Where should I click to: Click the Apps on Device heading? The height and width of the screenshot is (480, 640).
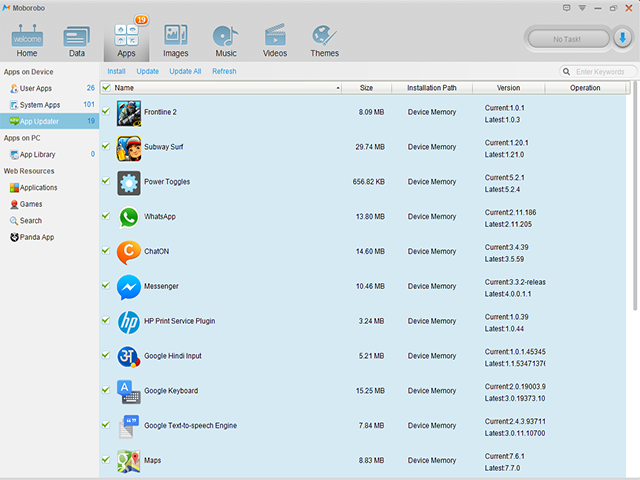(x=29, y=72)
